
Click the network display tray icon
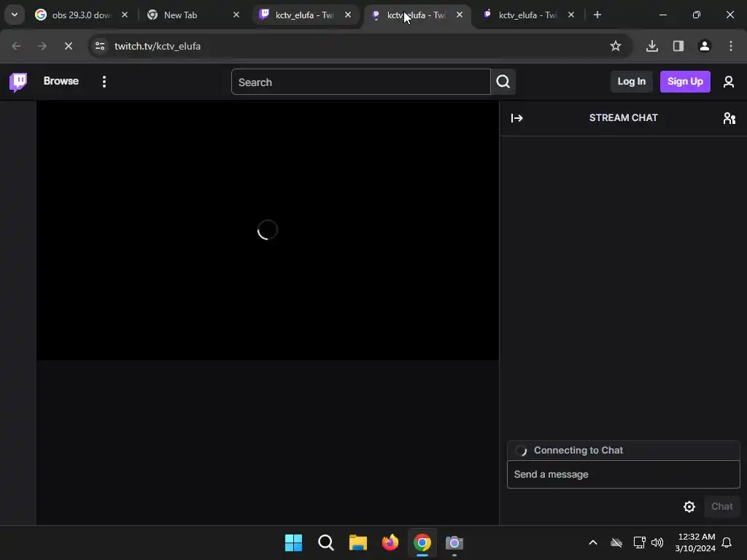[x=639, y=542]
